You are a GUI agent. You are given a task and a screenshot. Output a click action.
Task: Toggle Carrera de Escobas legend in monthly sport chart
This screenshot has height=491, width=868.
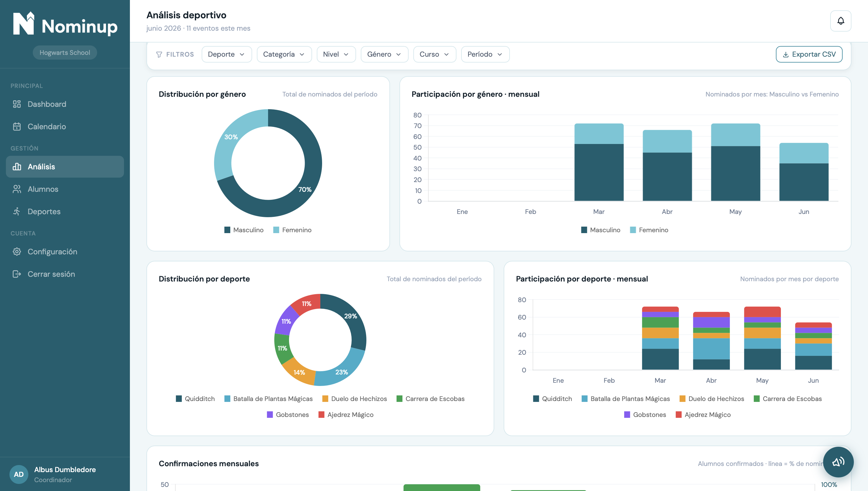click(x=787, y=399)
